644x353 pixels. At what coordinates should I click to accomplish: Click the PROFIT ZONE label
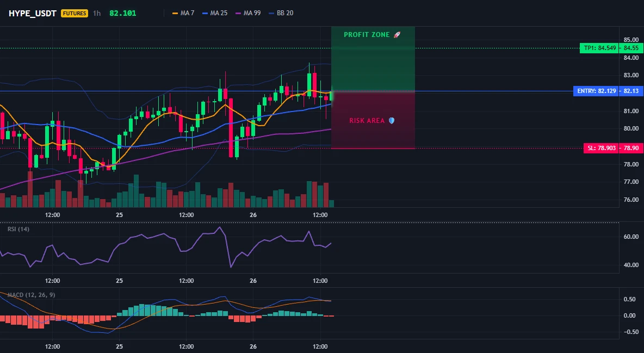point(367,35)
